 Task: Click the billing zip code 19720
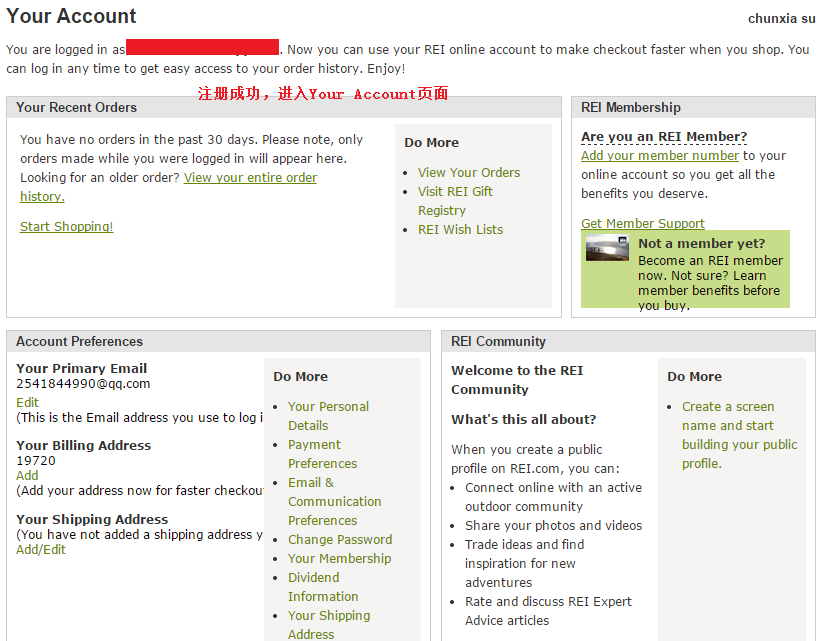coord(36,461)
